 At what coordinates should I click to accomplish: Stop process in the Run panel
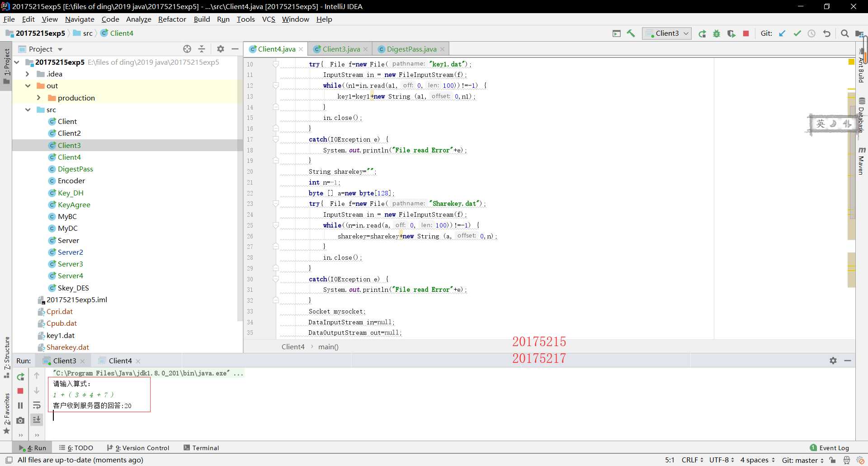click(x=20, y=391)
